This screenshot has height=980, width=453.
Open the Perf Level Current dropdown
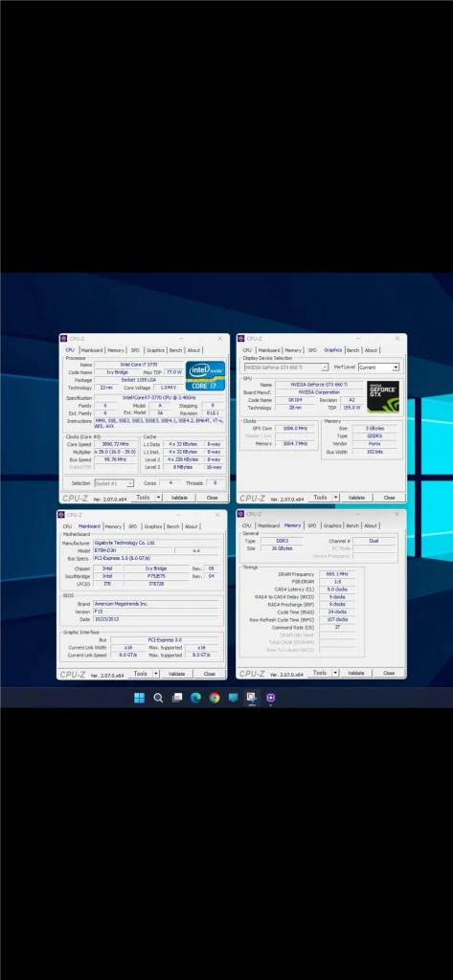click(378, 367)
